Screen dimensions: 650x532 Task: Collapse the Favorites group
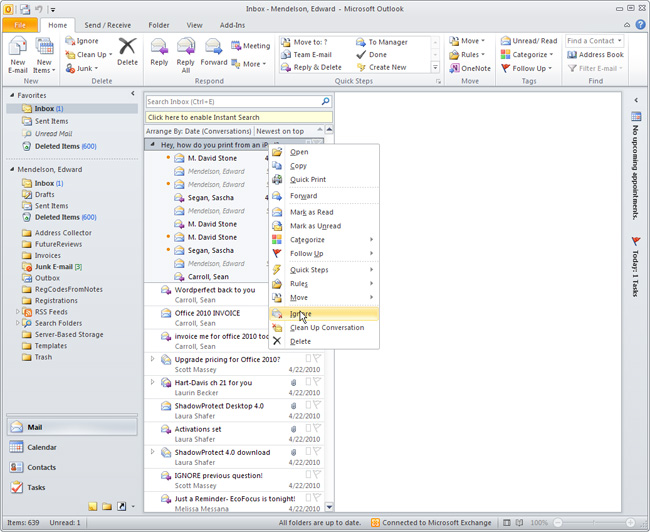click(x=12, y=95)
